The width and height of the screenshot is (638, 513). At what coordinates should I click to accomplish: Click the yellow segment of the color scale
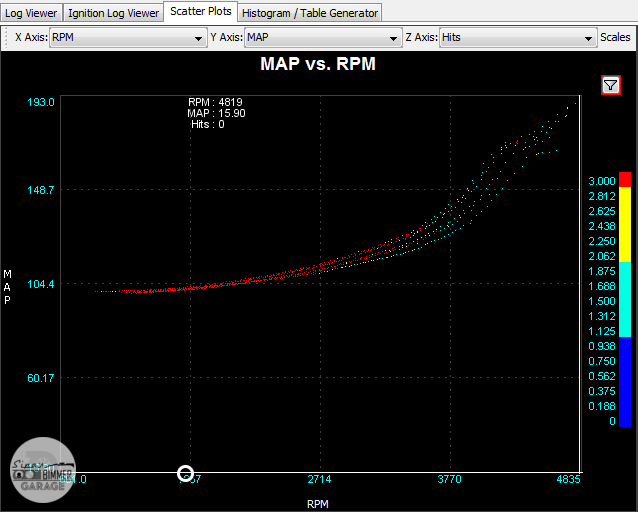click(626, 223)
